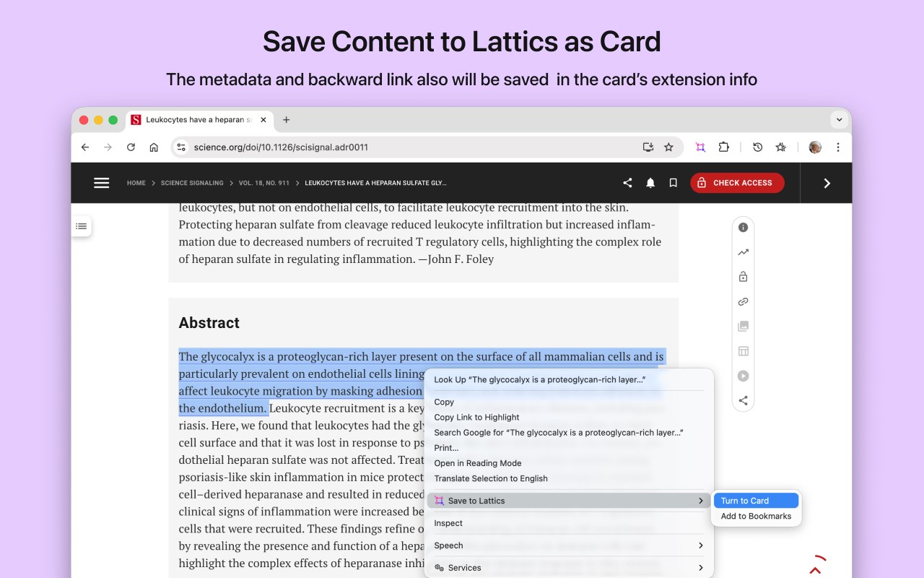Image resolution: width=924 pixels, height=578 pixels.
Task: Close the Leukocytes tab
Action: [x=263, y=120]
